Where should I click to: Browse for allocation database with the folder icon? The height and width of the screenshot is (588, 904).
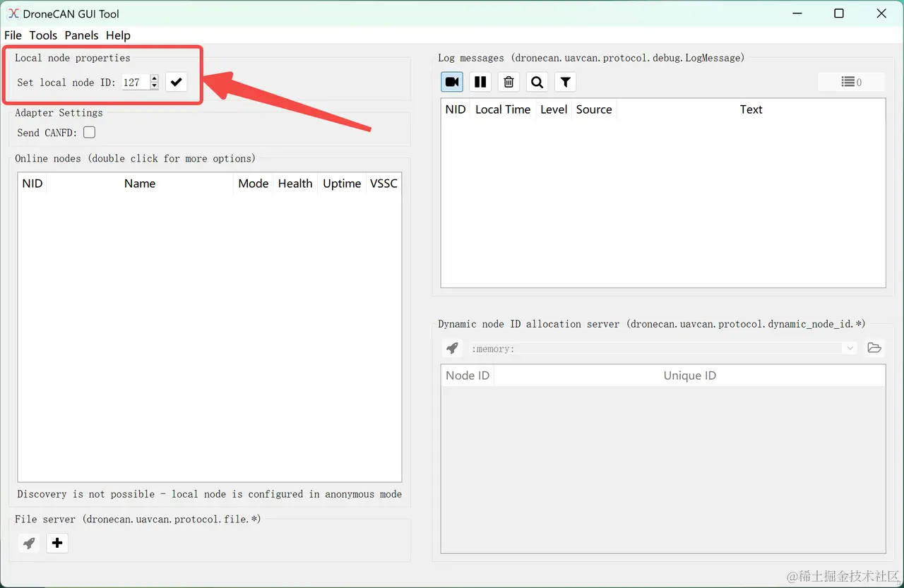874,348
